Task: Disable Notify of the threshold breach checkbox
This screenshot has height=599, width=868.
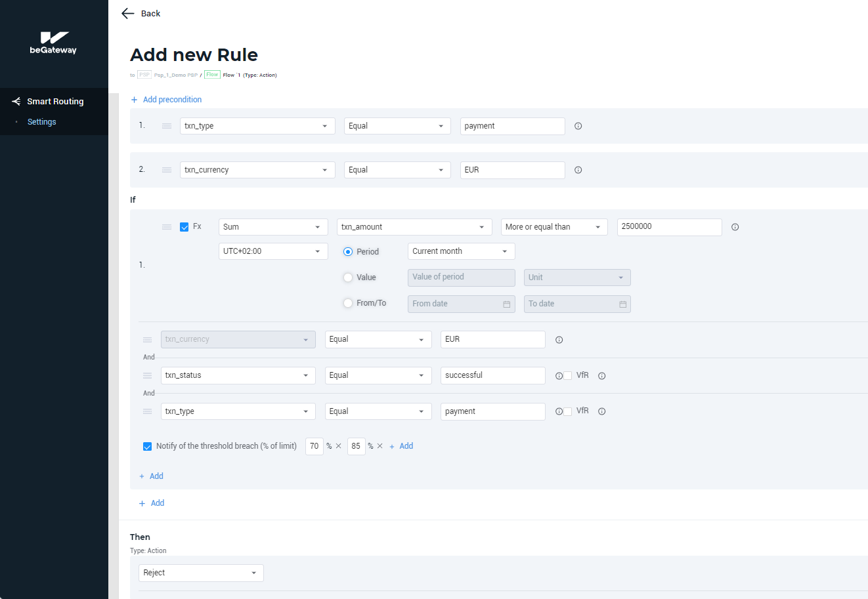Action: click(x=148, y=447)
